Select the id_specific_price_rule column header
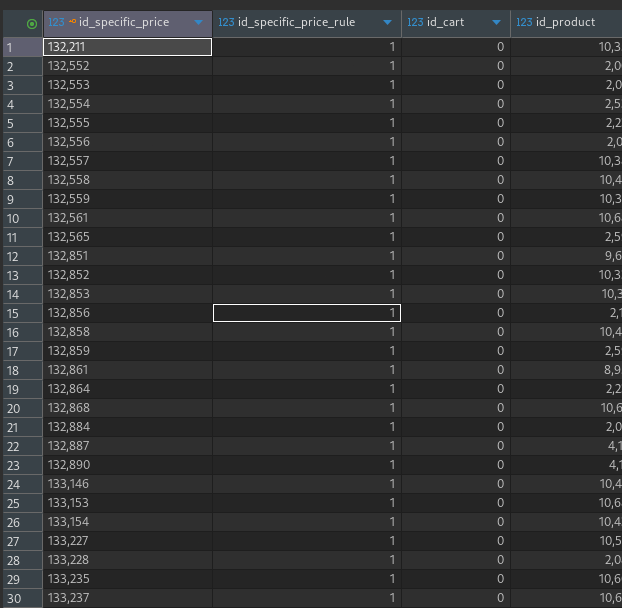 pyautogui.click(x=307, y=24)
